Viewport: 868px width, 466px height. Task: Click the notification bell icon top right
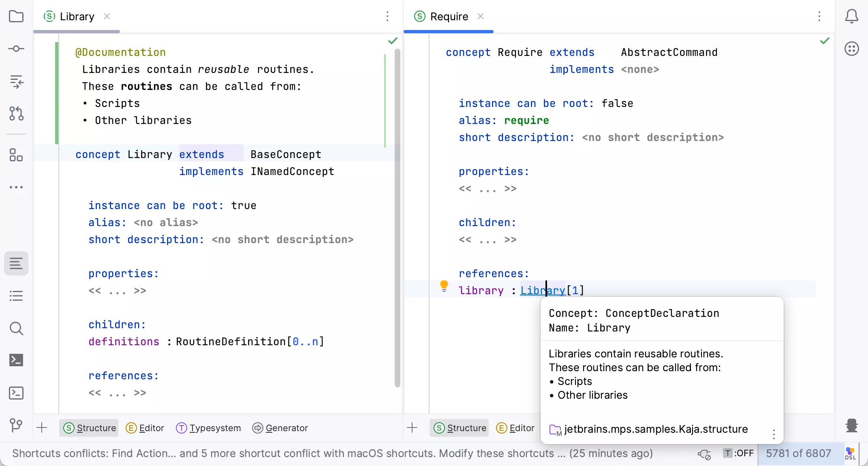click(x=852, y=16)
